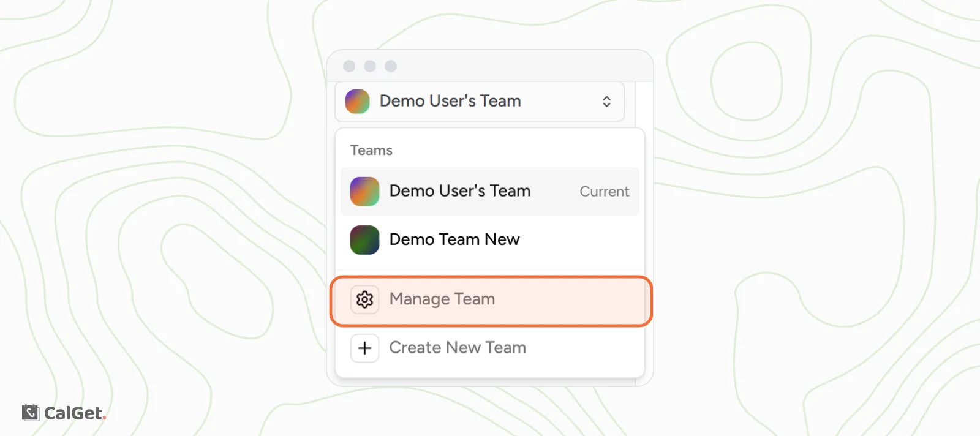Viewport: 980px width, 436px height.
Task: Choose Create New Team
Action: tap(490, 348)
